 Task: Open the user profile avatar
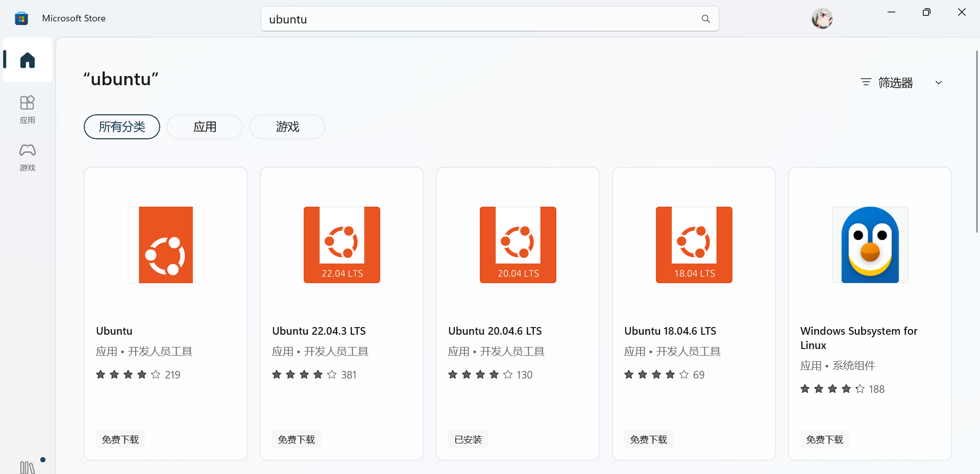tap(822, 18)
